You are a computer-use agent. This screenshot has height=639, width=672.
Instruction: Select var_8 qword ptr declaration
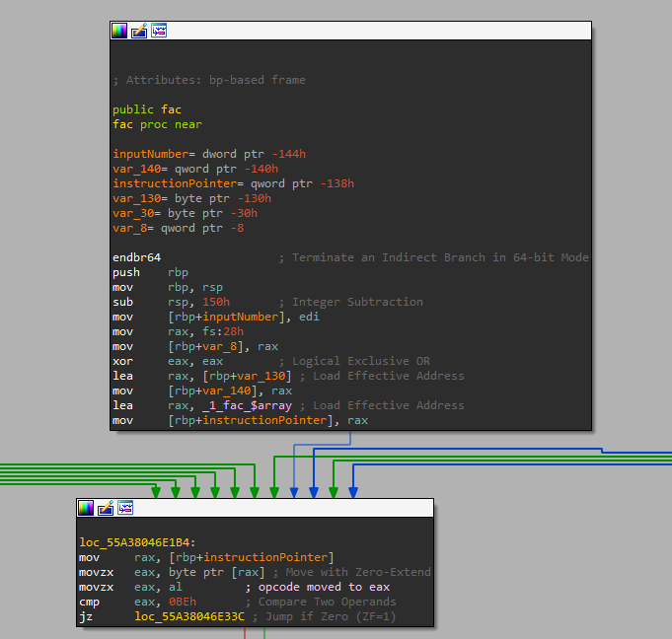point(179,228)
